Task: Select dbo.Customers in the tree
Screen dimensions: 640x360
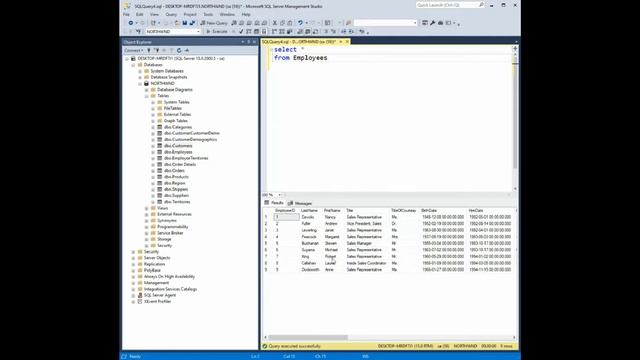Action: (178, 146)
